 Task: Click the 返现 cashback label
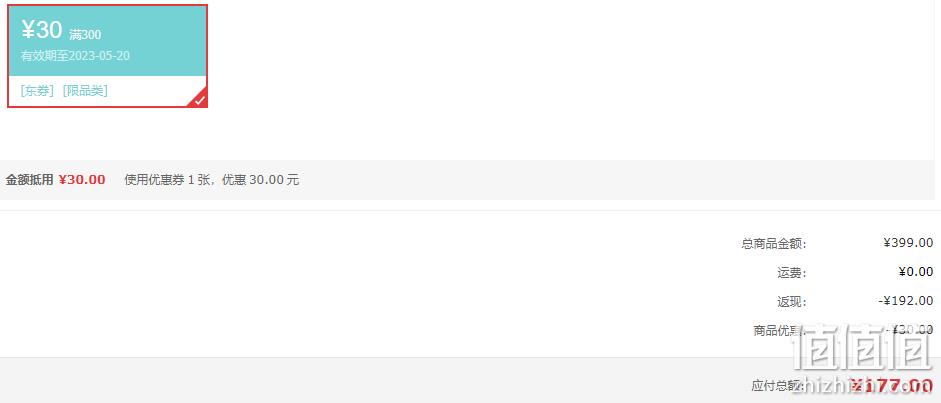pos(792,302)
